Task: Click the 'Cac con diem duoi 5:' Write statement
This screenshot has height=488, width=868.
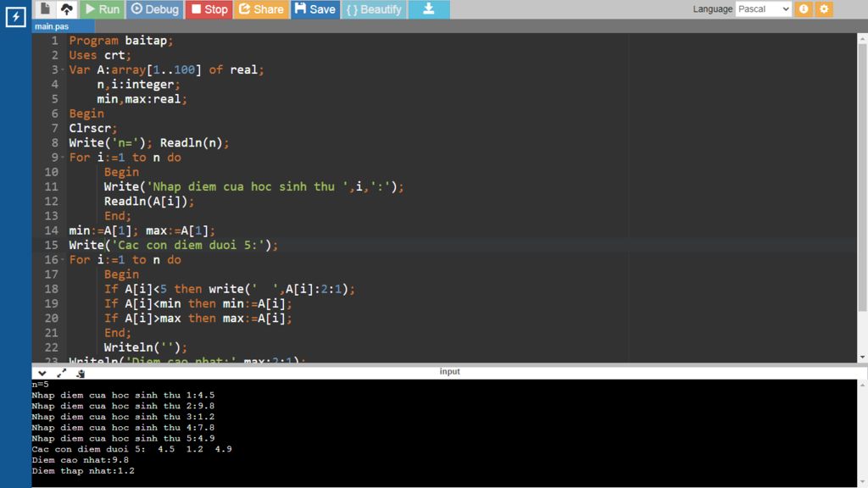Action: (173, 245)
